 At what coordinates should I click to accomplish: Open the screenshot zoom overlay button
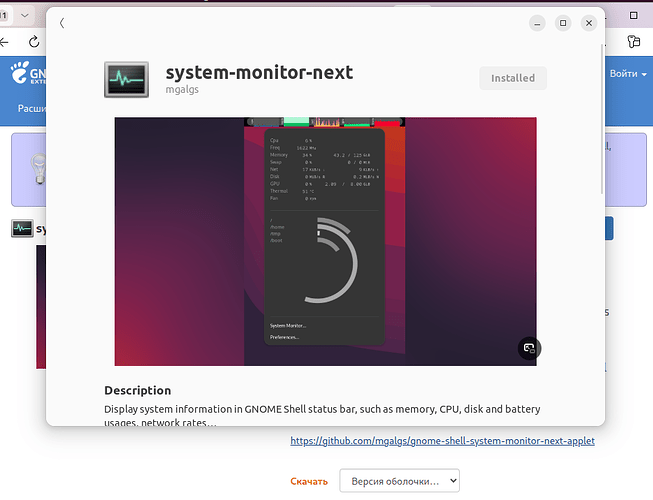tap(529, 348)
